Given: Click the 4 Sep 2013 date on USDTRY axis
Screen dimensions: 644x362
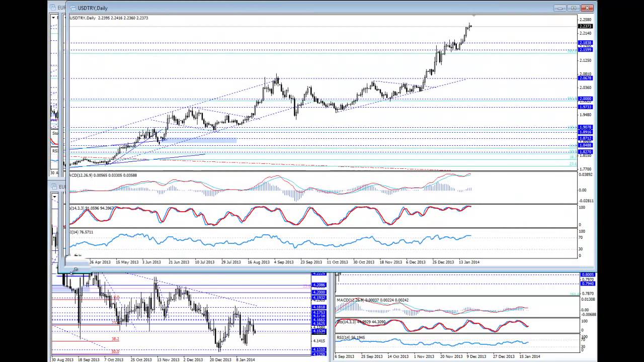Looking at the screenshot, I should [x=284, y=262].
